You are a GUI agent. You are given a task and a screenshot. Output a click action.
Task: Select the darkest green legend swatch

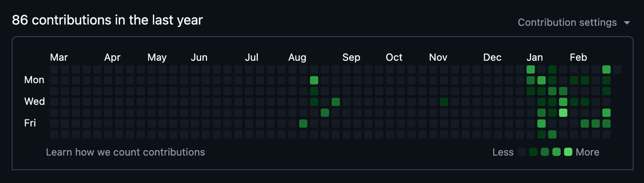[x=533, y=152]
